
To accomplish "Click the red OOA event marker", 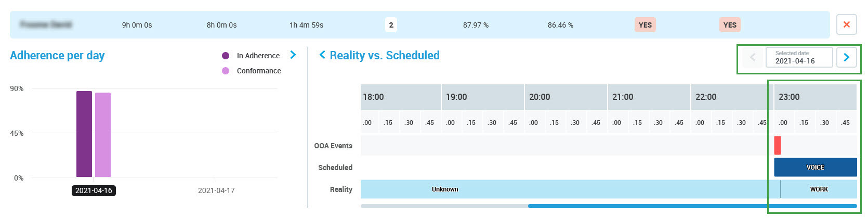I will [x=778, y=145].
